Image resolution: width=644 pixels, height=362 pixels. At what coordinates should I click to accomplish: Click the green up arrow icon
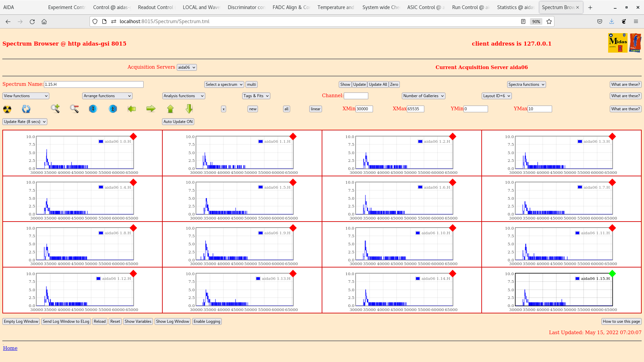tap(170, 109)
